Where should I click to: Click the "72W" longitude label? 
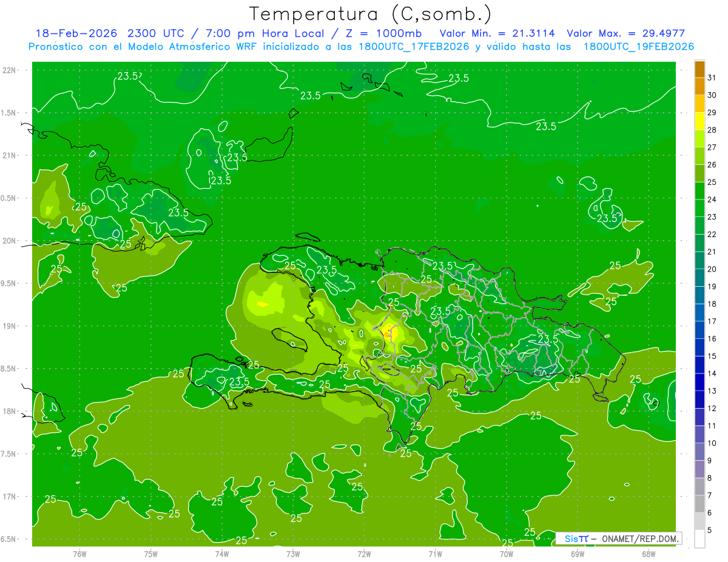[x=364, y=554]
